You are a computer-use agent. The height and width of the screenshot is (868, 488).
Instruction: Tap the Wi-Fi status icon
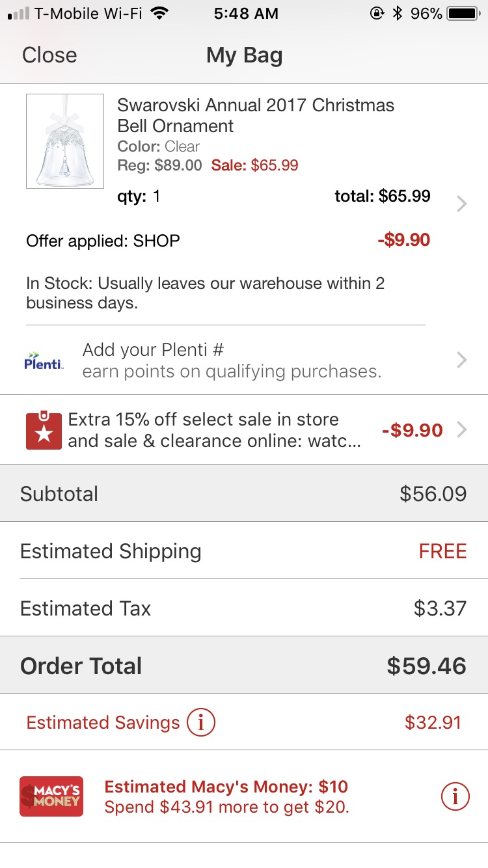coord(158,14)
